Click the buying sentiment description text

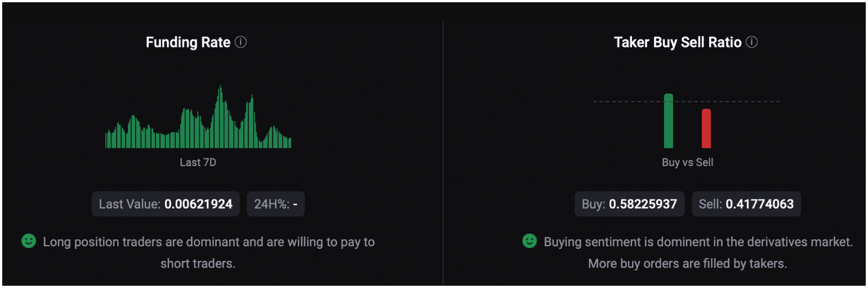(x=698, y=252)
